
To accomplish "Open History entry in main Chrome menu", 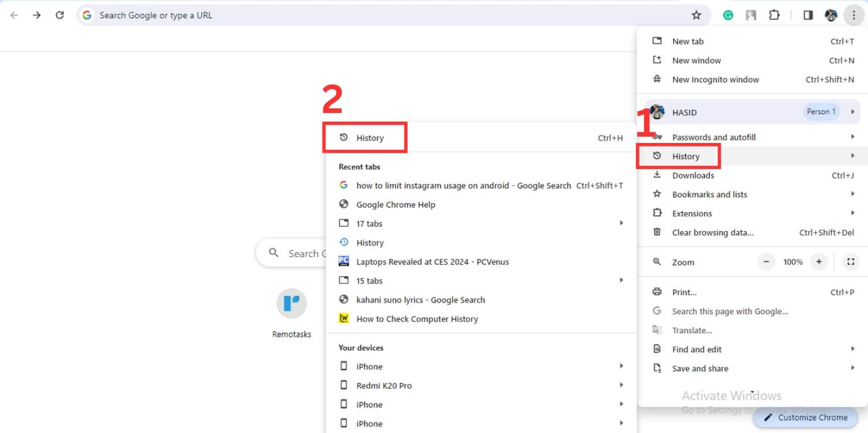I will 752,156.
